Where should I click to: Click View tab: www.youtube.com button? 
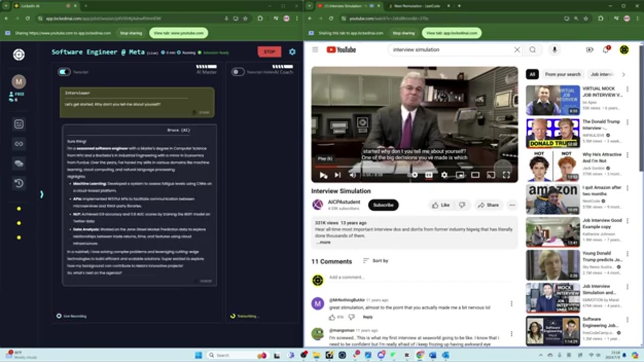pyautogui.click(x=179, y=33)
